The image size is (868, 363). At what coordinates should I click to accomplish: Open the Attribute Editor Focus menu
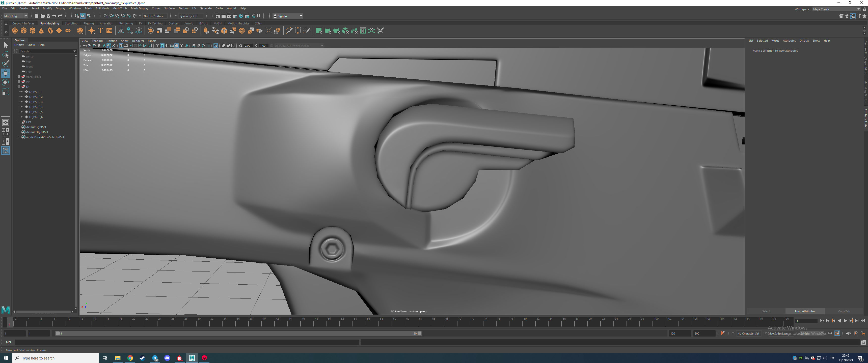click(775, 40)
